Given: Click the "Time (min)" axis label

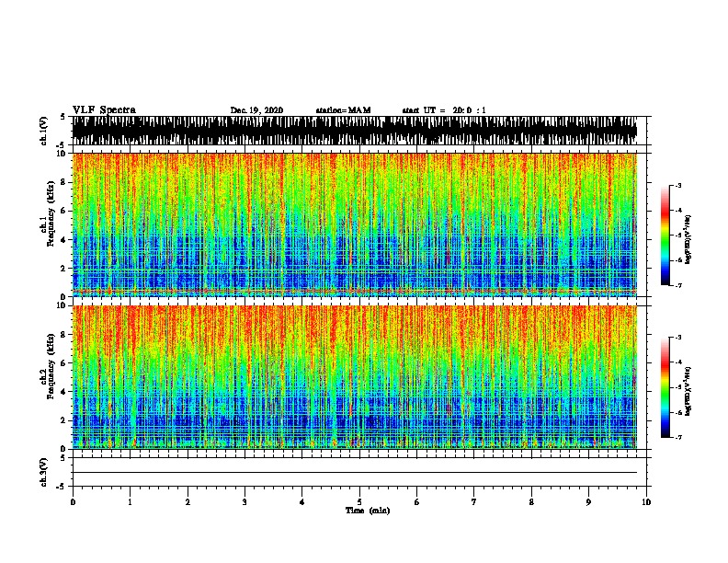Looking at the screenshot, I should (x=368, y=511).
